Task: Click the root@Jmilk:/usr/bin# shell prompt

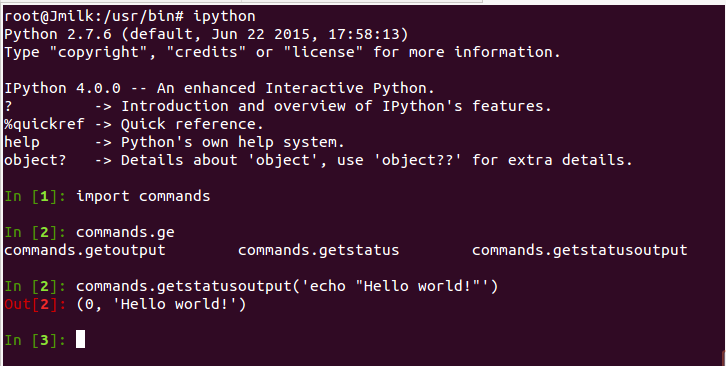Action: click(94, 16)
